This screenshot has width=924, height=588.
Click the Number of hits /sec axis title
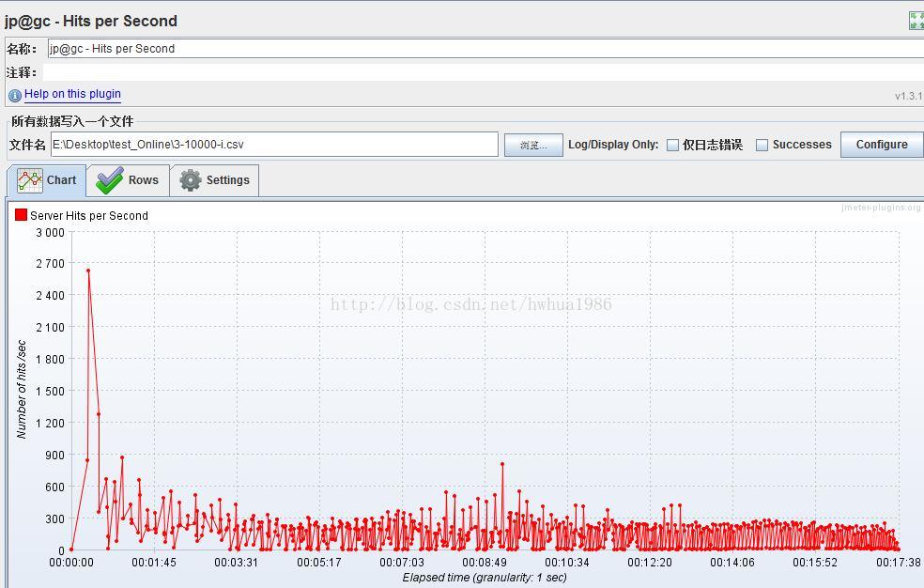[22, 389]
